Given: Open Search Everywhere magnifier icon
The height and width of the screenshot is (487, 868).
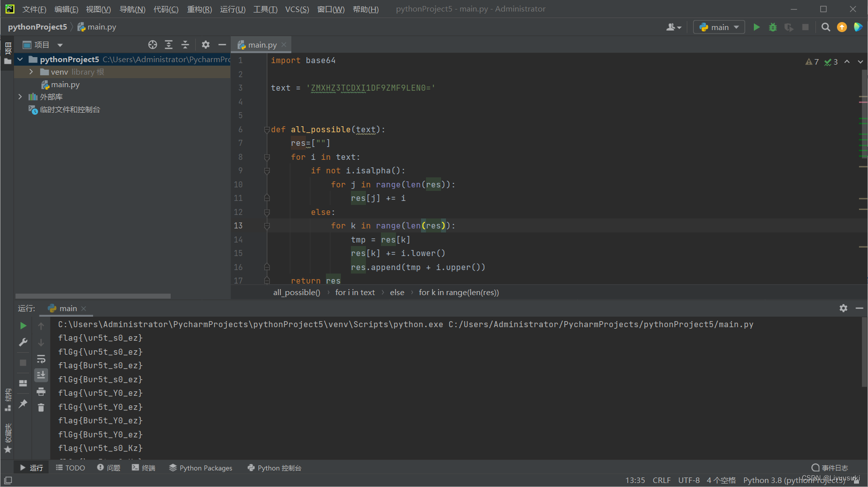Looking at the screenshot, I should 826,27.
